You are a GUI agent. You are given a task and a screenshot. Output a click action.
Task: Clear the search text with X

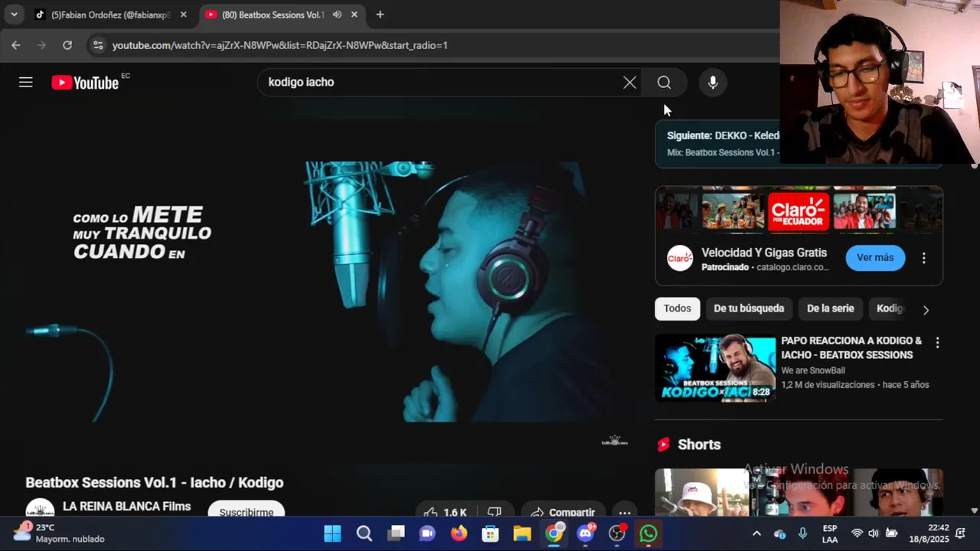[x=629, y=83]
